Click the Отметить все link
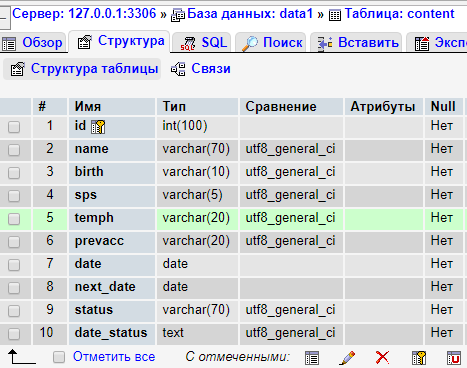The width and height of the screenshot is (467, 368). (114, 357)
